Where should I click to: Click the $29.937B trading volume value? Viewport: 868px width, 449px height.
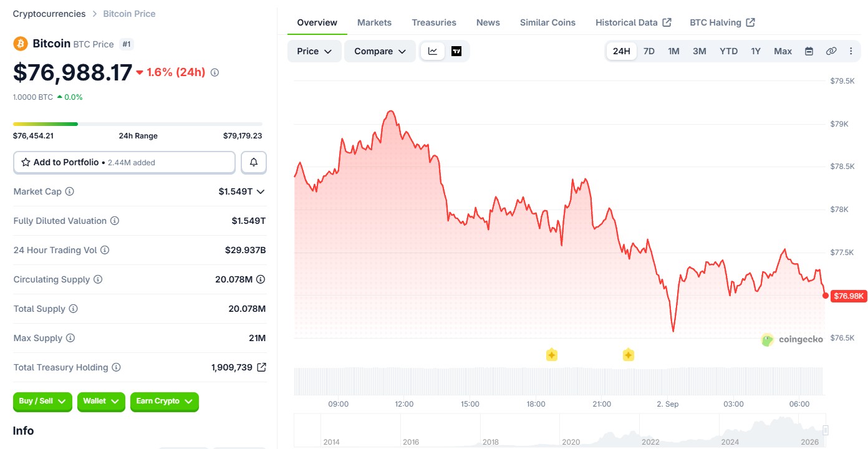(246, 250)
